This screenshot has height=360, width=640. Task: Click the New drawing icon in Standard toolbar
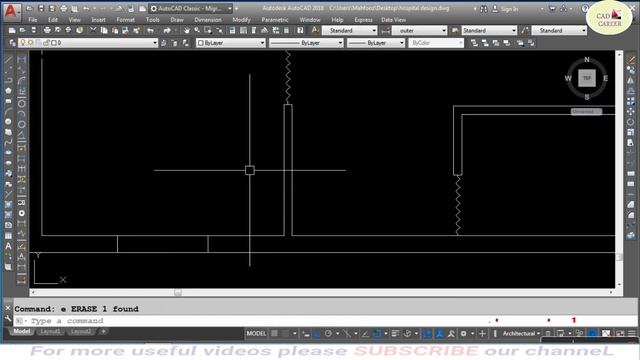(12, 31)
